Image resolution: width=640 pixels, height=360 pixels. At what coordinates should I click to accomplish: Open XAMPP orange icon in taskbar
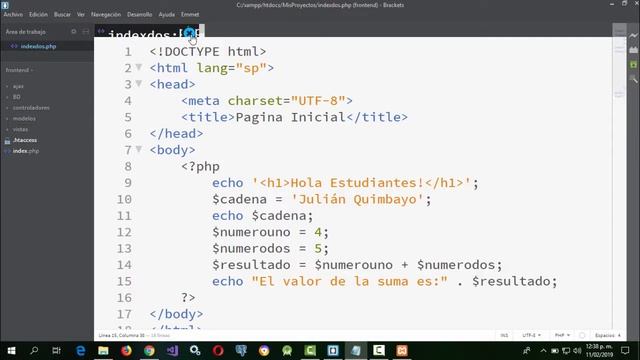click(x=402, y=350)
